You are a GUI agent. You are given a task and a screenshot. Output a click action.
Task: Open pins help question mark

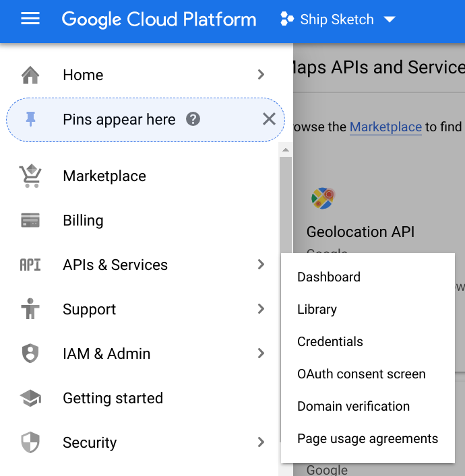pyautogui.click(x=193, y=119)
